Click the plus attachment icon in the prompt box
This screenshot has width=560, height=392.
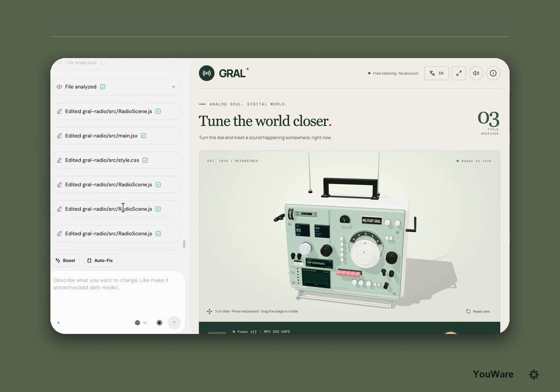pos(58,323)
